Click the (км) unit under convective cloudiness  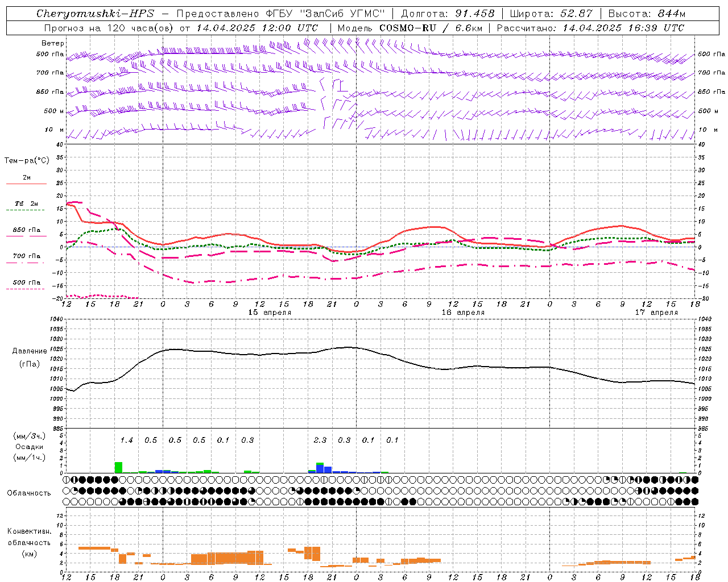click(29, 554)
